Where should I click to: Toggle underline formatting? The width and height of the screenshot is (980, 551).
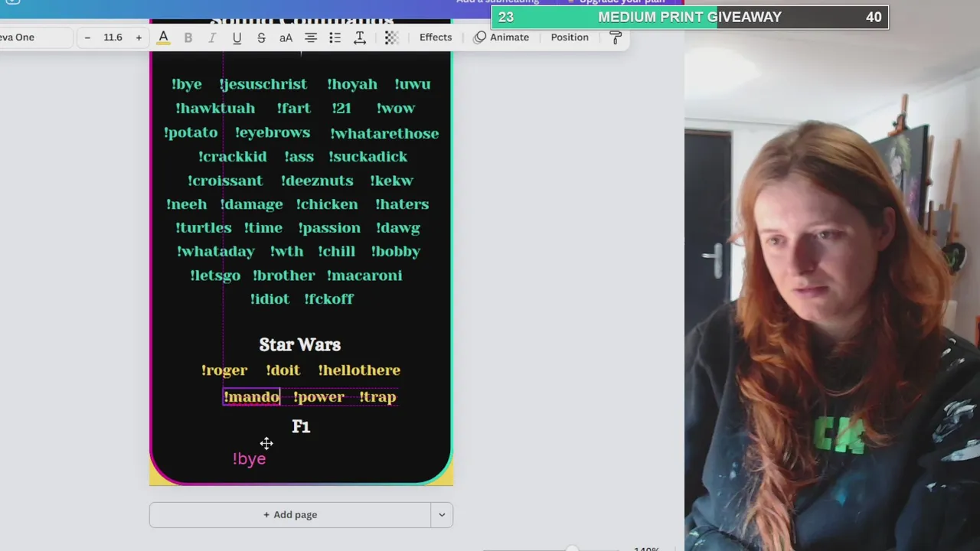(x=237, y=37)
